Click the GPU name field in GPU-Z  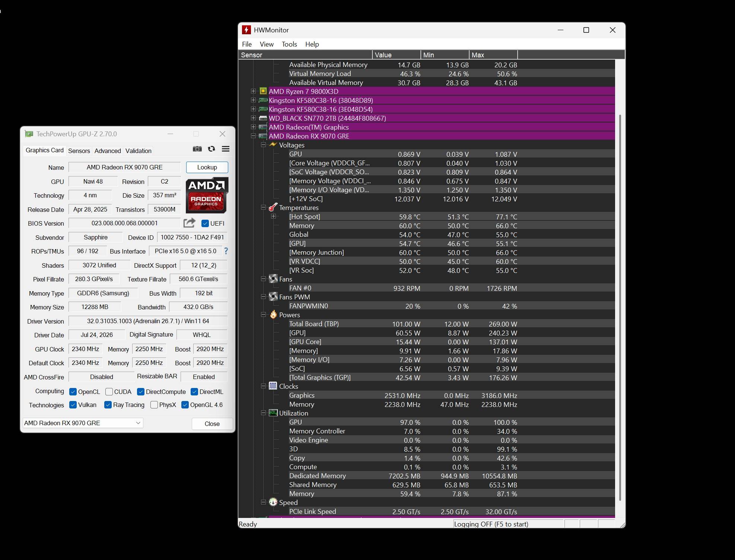click(x=125, y=167)
